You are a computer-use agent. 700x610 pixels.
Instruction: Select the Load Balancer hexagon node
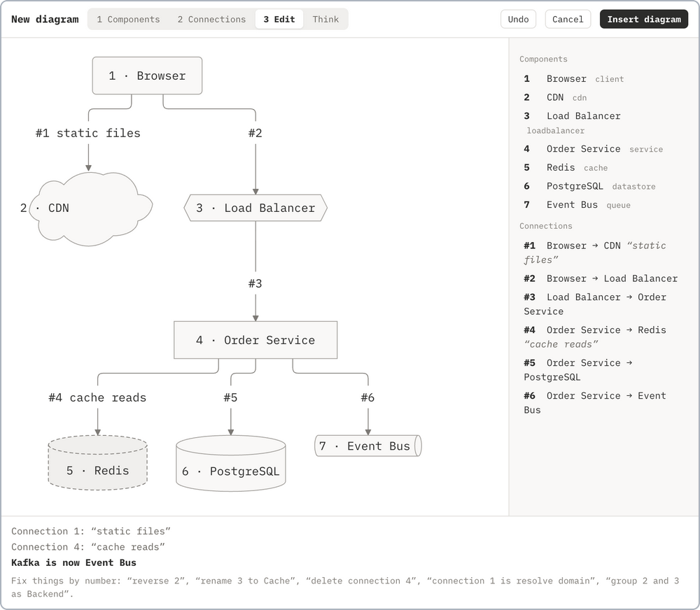pos(255,208)
